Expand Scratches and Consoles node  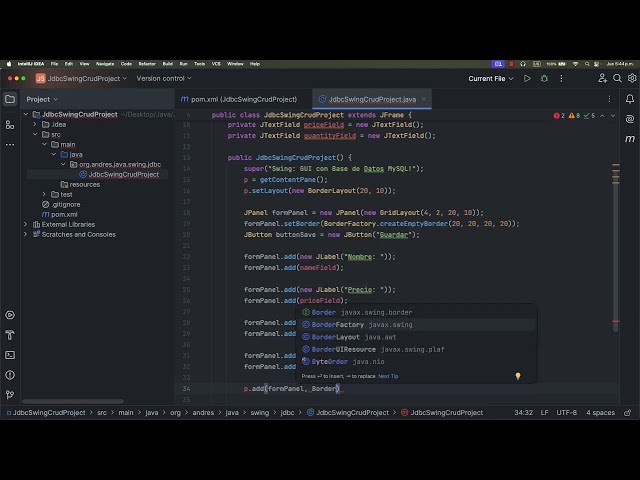[25, 234]
